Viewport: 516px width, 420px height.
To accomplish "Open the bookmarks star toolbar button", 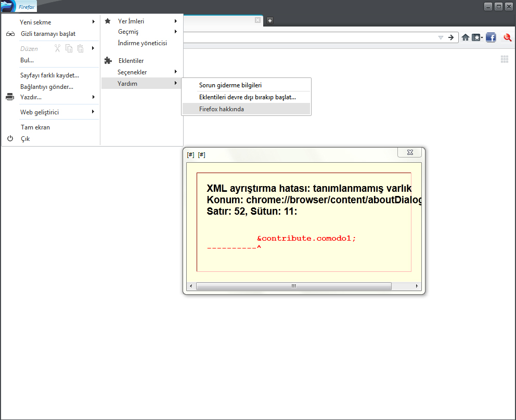I will pos(476,37).
